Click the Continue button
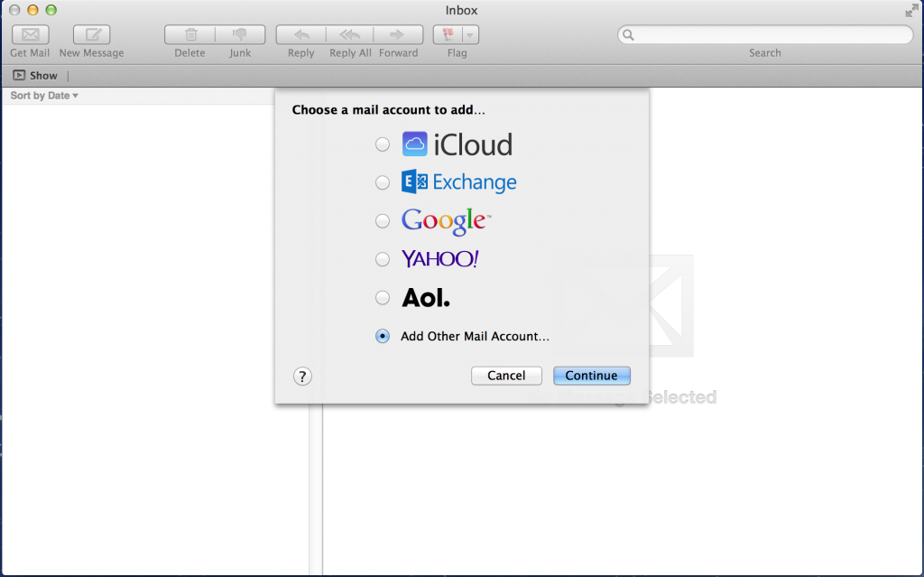924x577 pixels. 592,376
